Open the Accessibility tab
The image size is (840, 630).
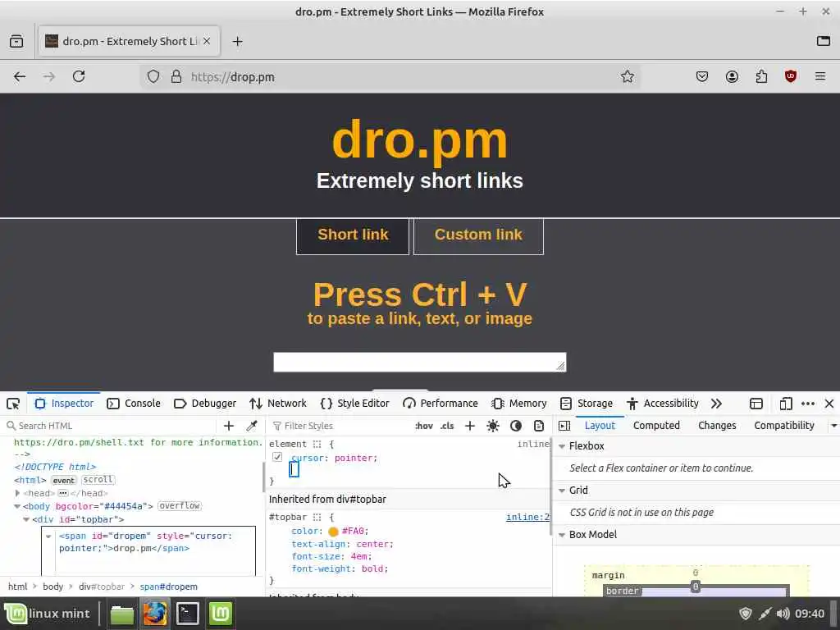pyautogui.click(x=663, y=404)
